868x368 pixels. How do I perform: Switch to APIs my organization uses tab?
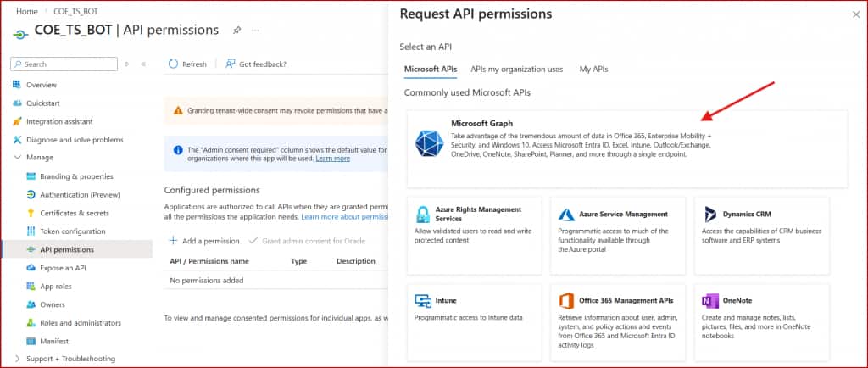pos(516,69)
